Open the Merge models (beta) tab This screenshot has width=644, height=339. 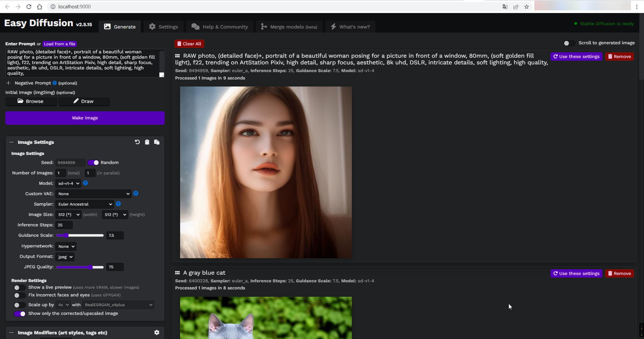[289, 27]
